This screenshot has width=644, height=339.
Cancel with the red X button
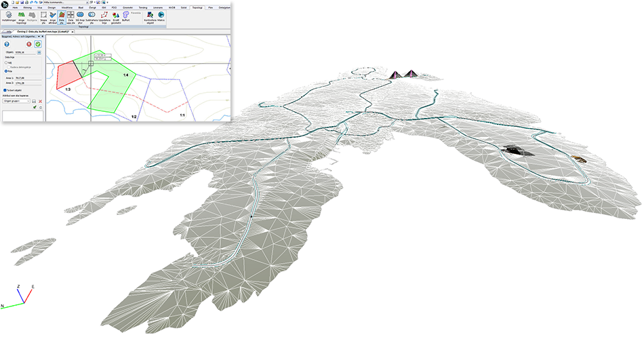[28, 44]
